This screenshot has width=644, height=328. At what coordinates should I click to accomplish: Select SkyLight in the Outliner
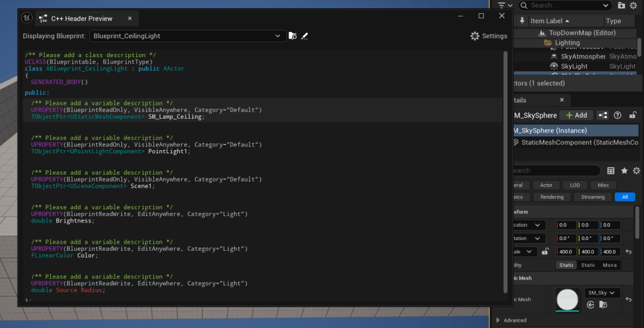(x=574, y=66)
